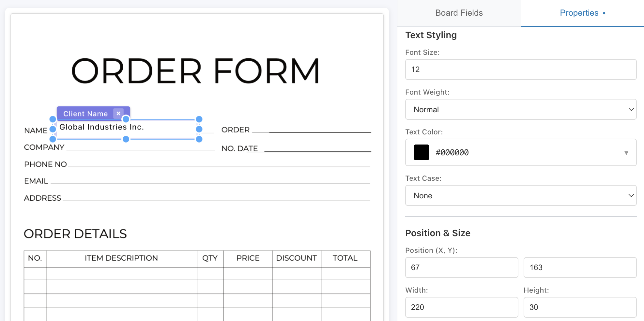Image resolution: width=644 pixels, height=321 pixels.
Task: Click the Client Name purple tag label
Action: 85,114
